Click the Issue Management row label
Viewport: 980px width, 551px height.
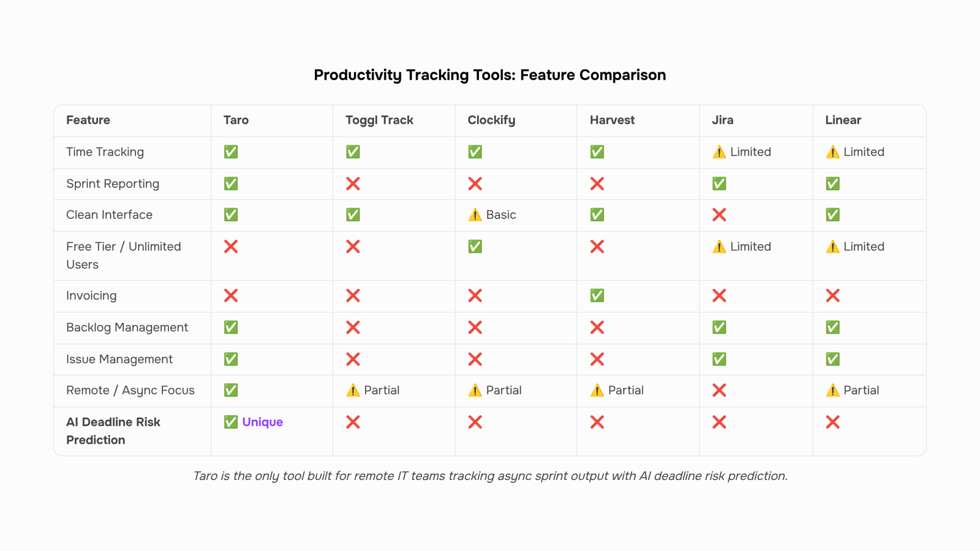(x=119, y=359)
